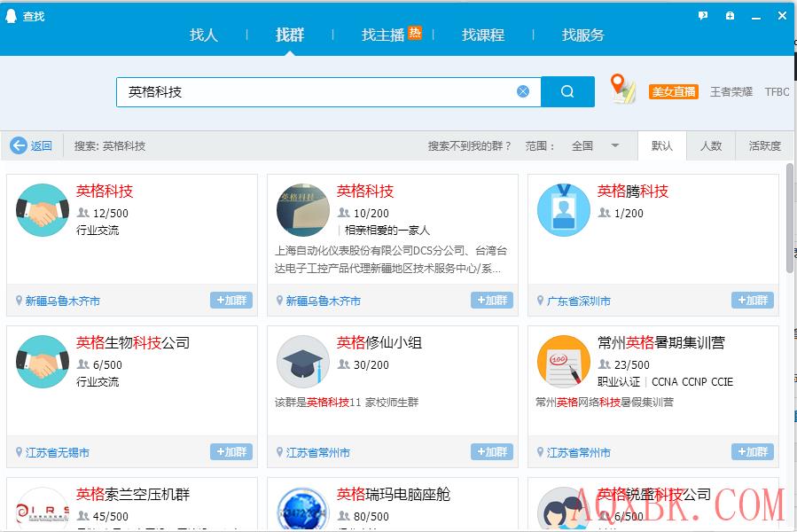Click member count icon next to 30/200

pyautogui.click(x=344, y=364)
